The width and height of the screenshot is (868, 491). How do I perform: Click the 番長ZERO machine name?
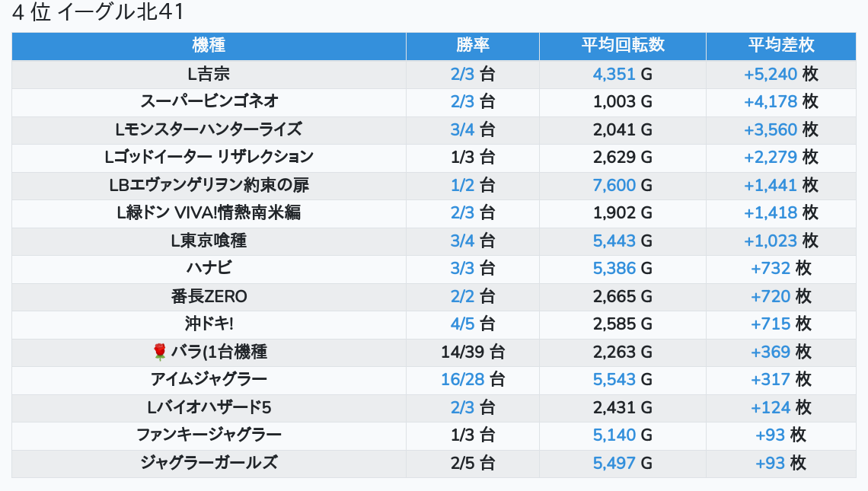pyautogui.click(x=209, y=296)
